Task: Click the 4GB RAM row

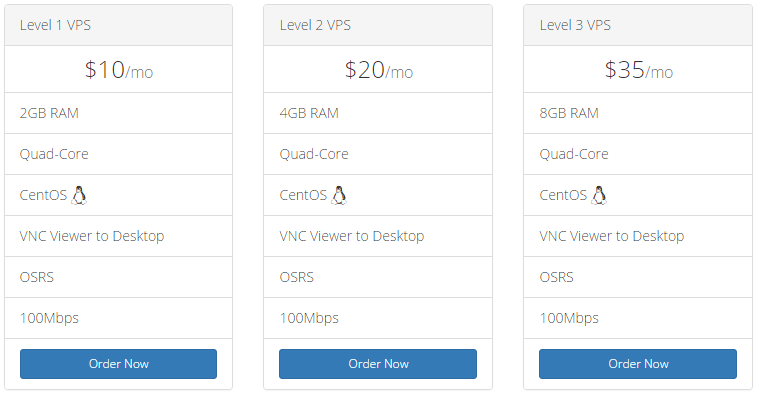Action: [378, 113]
